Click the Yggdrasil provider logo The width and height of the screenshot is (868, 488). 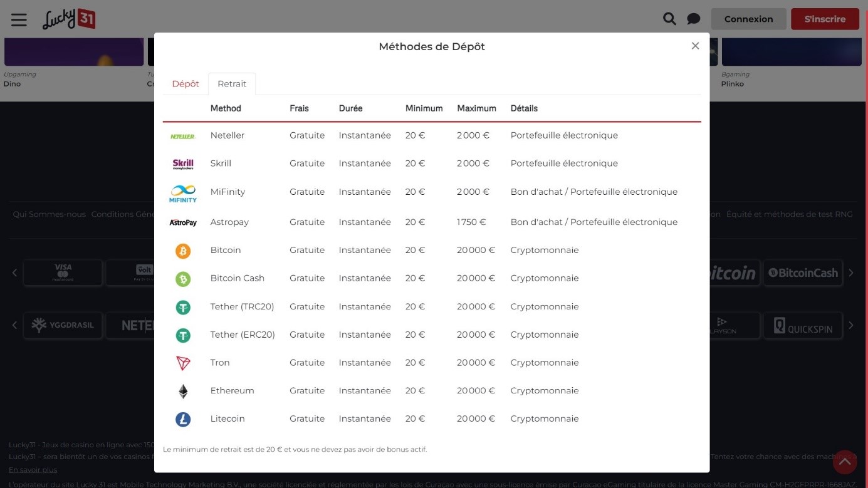coord(63,325)
